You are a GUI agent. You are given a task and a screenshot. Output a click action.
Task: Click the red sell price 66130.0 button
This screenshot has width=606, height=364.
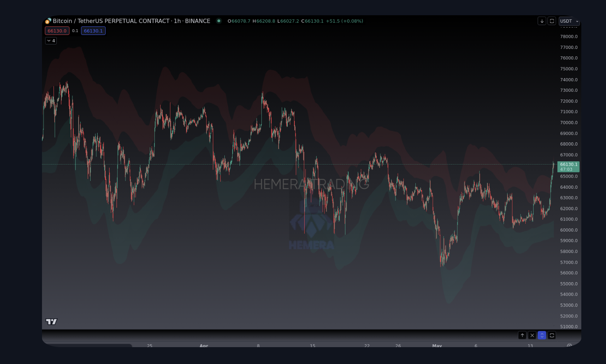tap(57, 31)
